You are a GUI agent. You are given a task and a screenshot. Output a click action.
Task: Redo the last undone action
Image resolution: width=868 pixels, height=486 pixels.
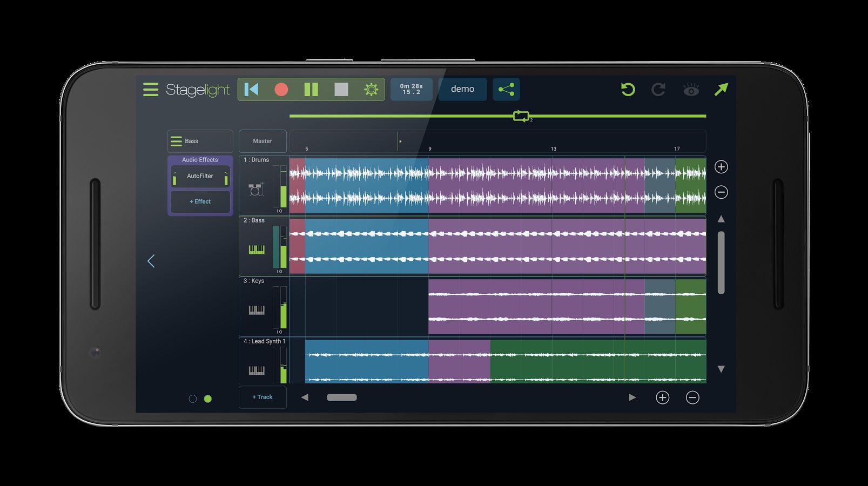658,90
